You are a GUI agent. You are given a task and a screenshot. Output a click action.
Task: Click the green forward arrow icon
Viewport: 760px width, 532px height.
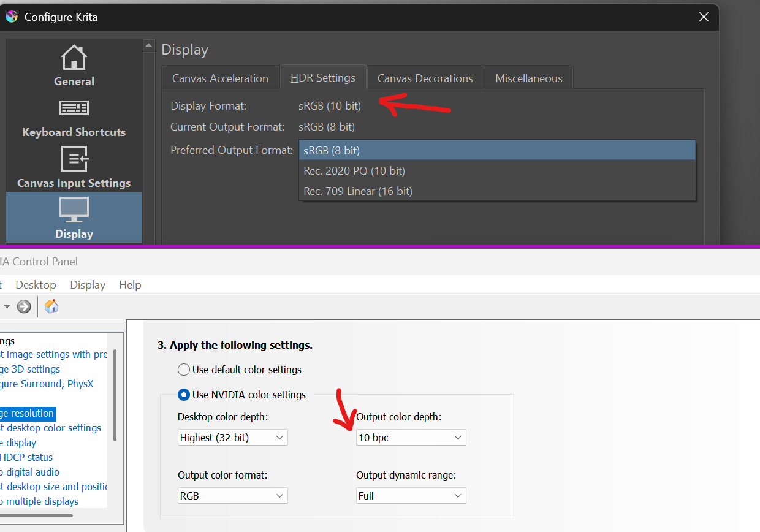pos(24,306)
